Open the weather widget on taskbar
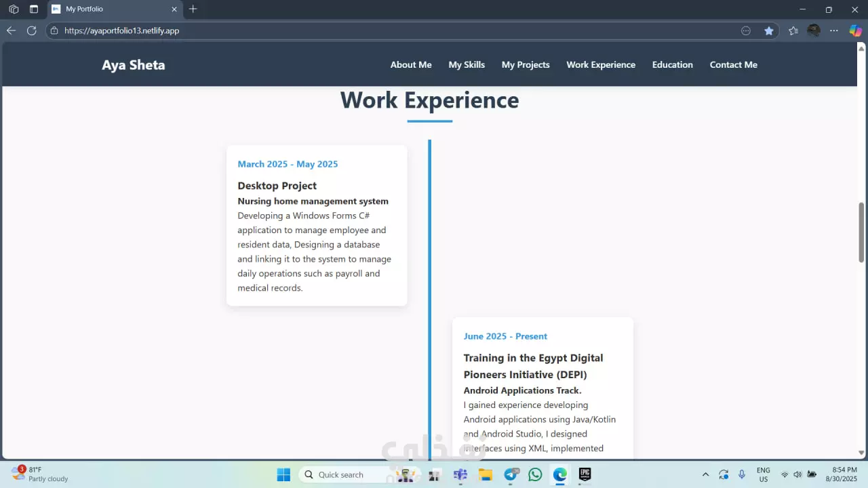This screenshot has width=868, height=488. coord(40,474)
